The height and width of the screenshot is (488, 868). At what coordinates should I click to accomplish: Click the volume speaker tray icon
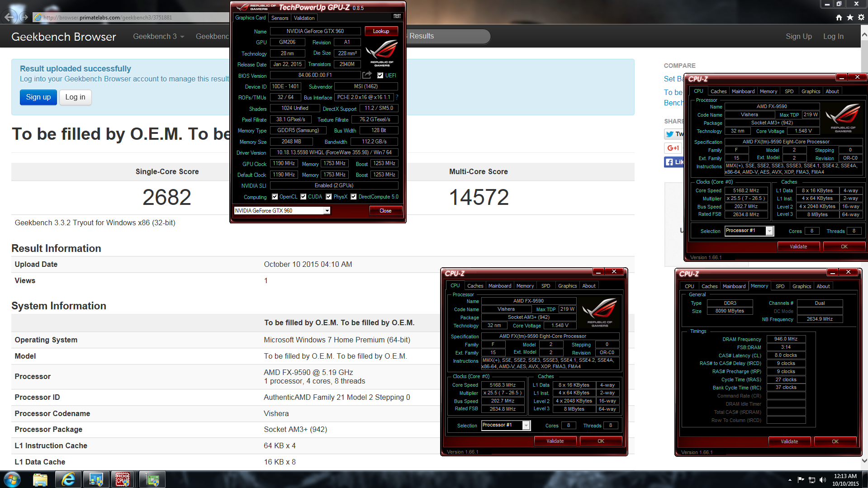pos(823,480)
